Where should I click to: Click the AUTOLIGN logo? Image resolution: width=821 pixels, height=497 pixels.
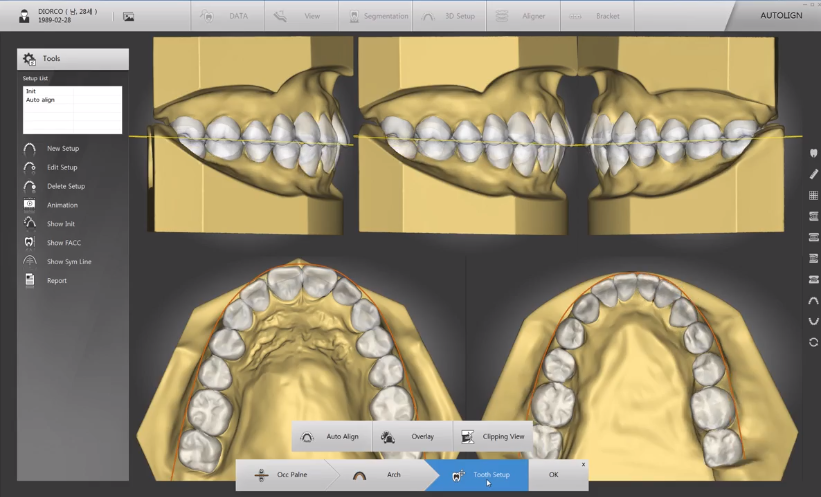781,16
